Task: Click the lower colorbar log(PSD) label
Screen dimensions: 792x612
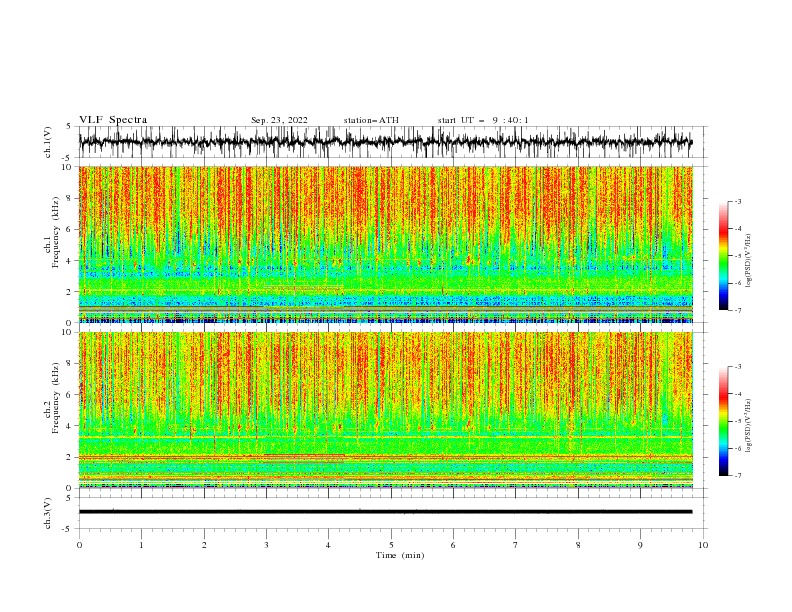Action: (x=749, y=426)
